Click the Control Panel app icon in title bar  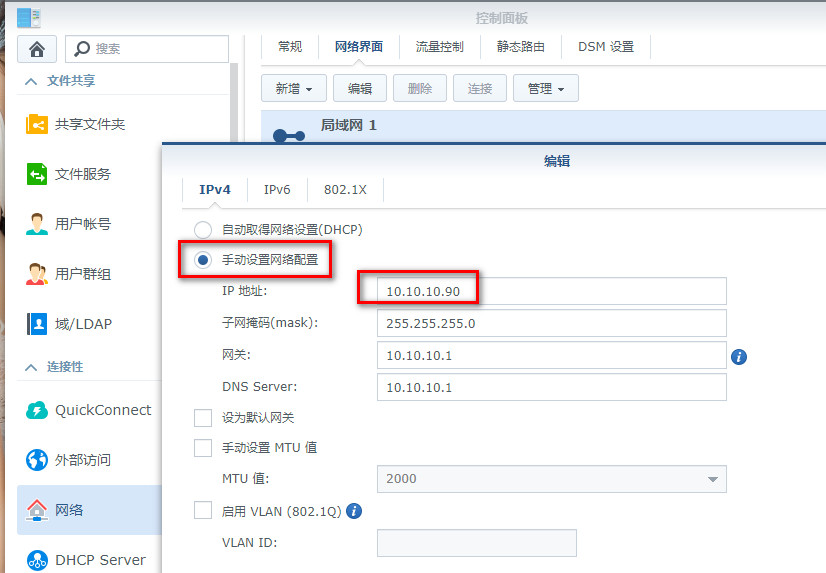click(28, 17)
